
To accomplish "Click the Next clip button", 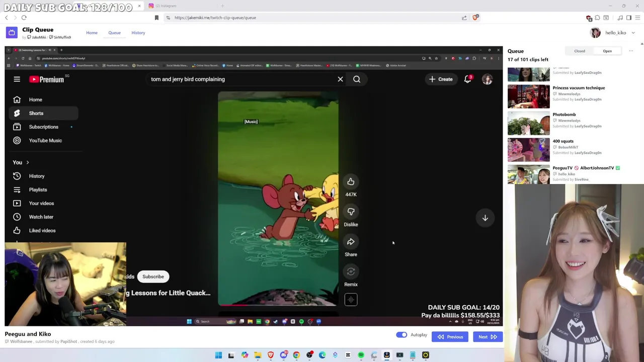I will 488,337.
